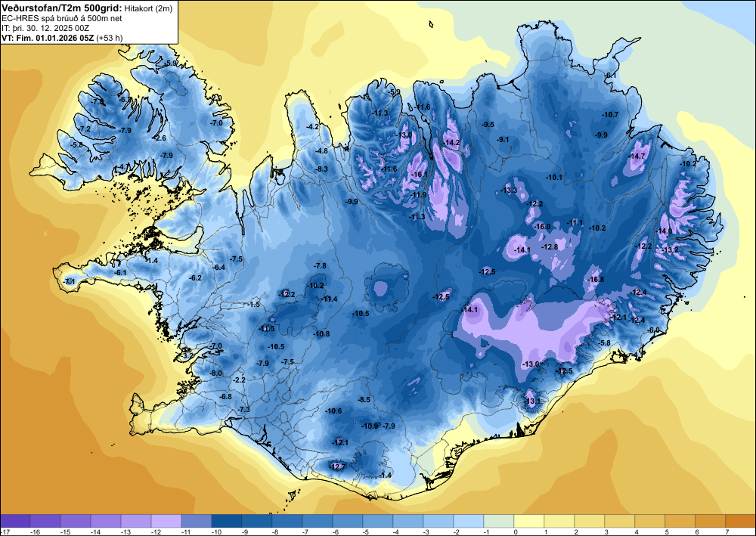Click the -16.0 temperature value on the map
Image resolution: width=756 pixels, height=536 pixels.
[542, 227]
